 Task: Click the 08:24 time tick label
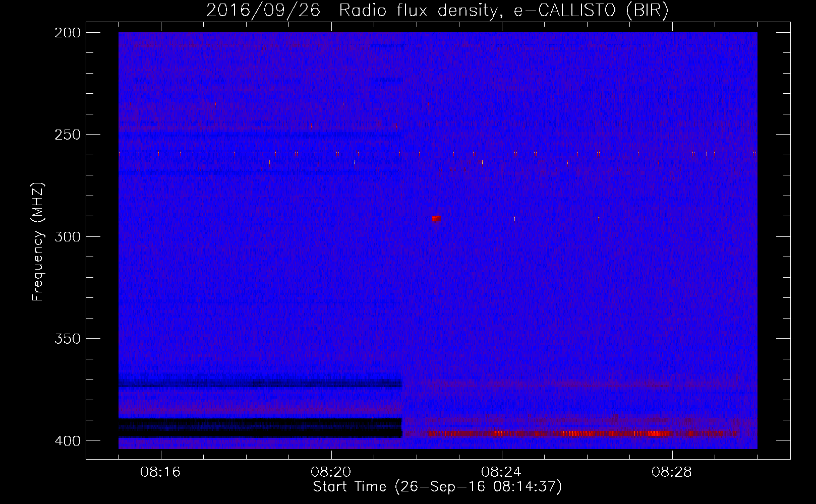pos(501,472)
